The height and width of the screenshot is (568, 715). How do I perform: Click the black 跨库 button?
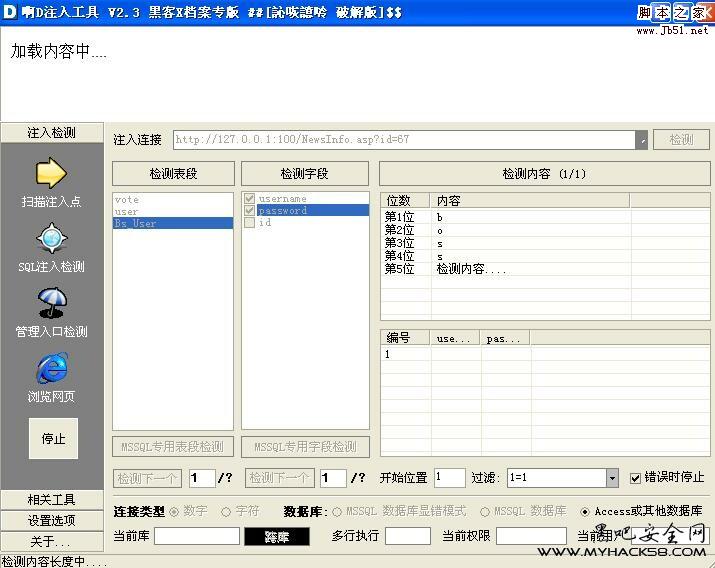277,537
